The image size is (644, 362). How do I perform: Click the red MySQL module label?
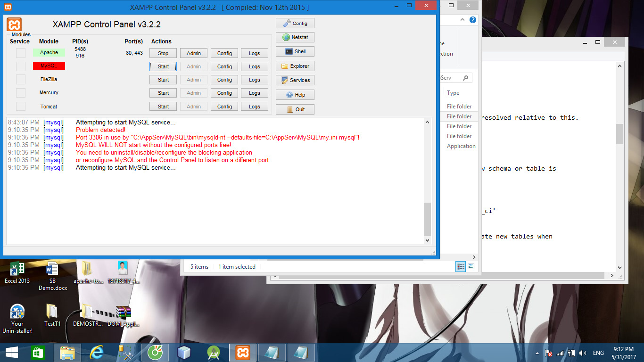(x=49, y=66)
